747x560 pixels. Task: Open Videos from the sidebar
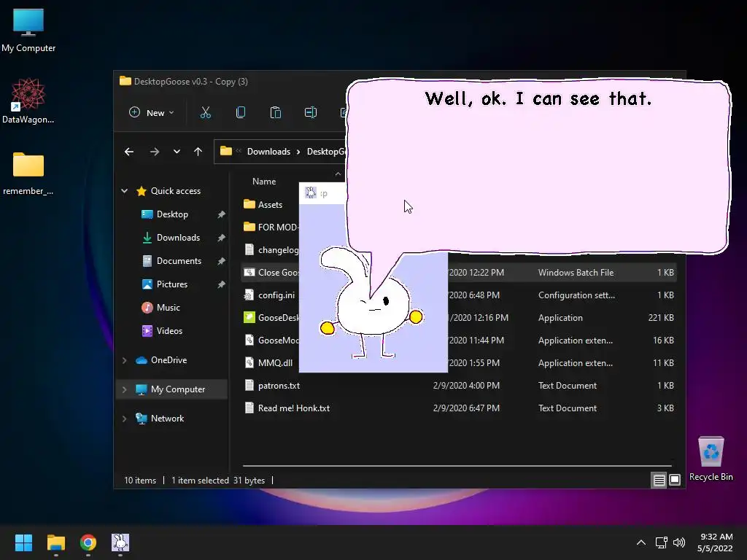pyautogui.click(x=169, y=331)
